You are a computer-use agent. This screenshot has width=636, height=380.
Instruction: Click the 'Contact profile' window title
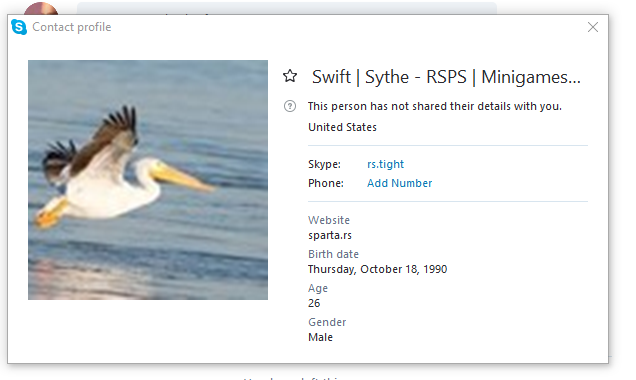point(72,27)
